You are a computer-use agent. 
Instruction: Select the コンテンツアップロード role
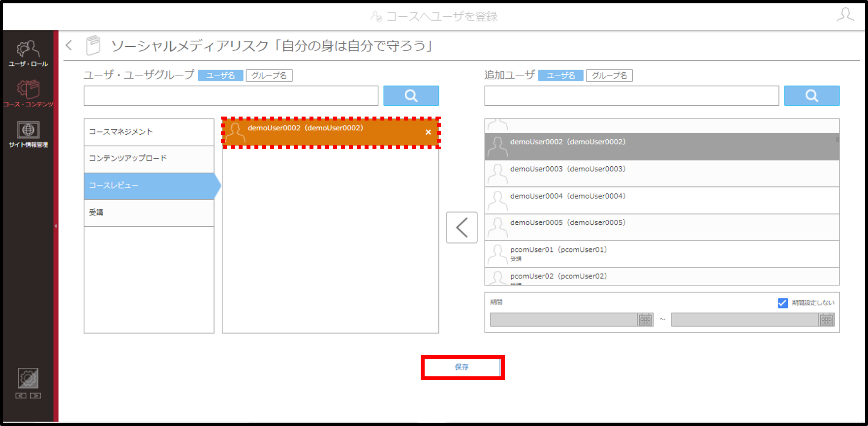coord(149,159)
